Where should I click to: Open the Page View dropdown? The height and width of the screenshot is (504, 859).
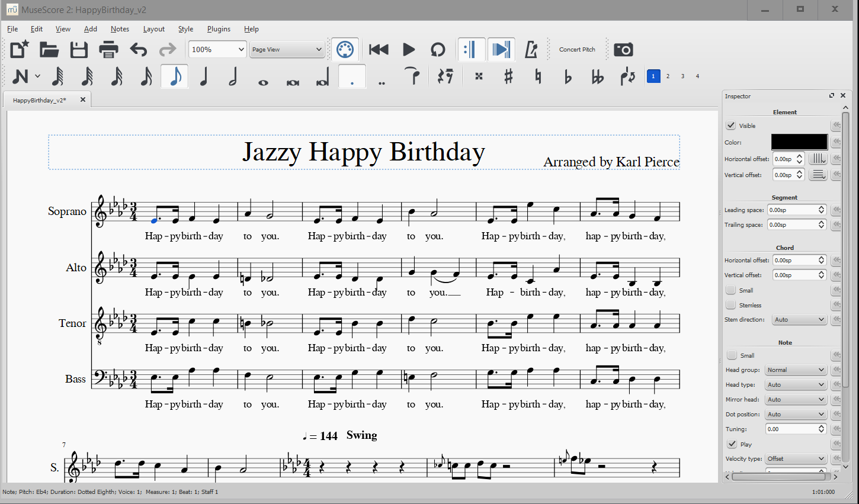287,49
